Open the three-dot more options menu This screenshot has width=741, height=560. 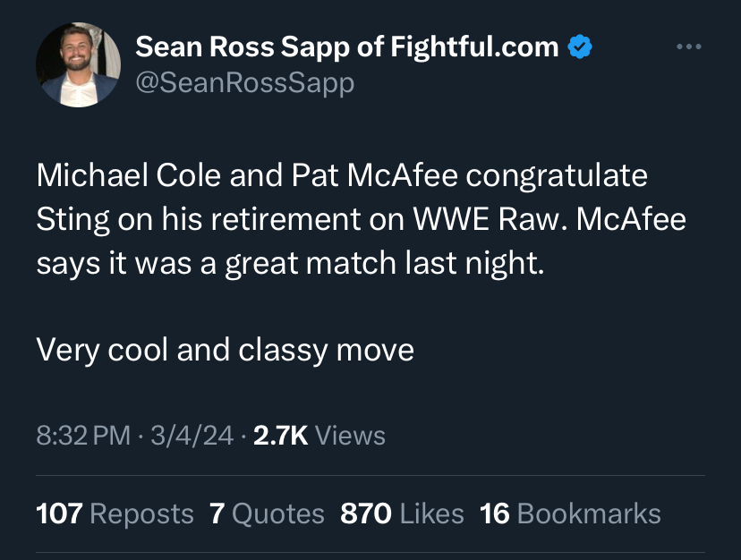tap(689, 47)
